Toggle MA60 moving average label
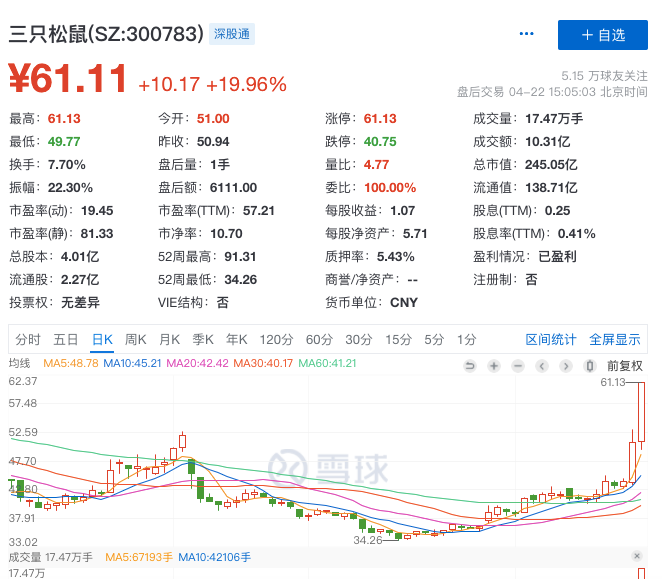The width and height of the screenshot is (662, 579). pyautogui.click(x=327, y=363)
